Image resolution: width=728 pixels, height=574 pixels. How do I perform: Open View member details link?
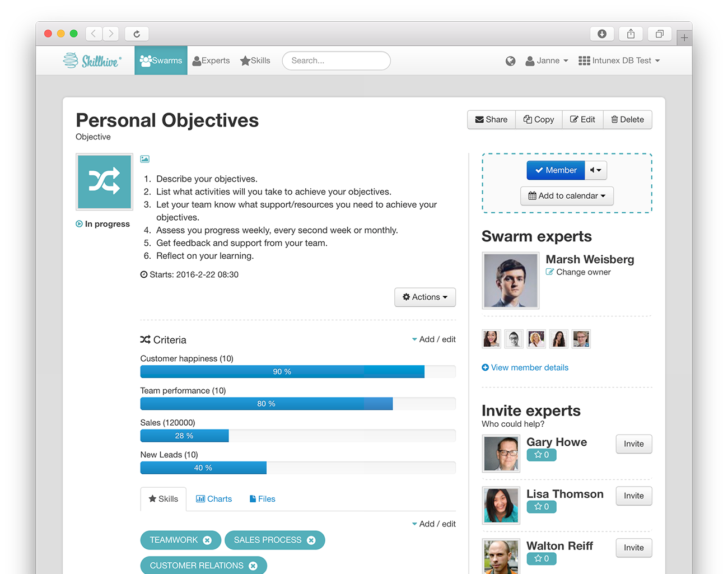(525, 368)
